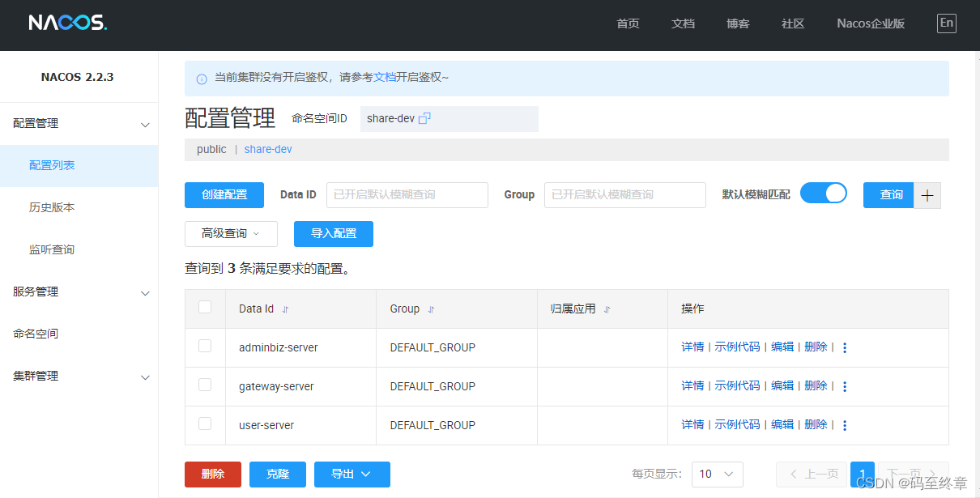Screen dimensions: 980x498
Task: Switch to the public namespace tab
Action: [x=211, y=149]
